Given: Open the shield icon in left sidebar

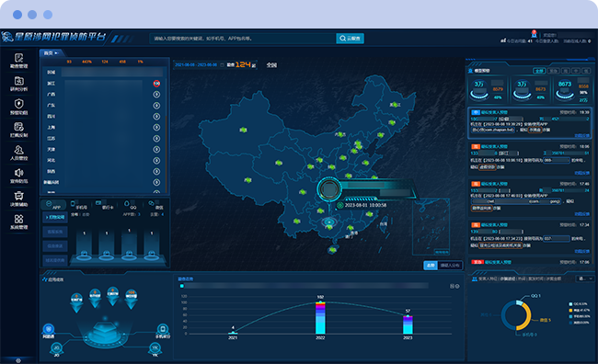Looking at the screenshot, I should coord(18,104).
